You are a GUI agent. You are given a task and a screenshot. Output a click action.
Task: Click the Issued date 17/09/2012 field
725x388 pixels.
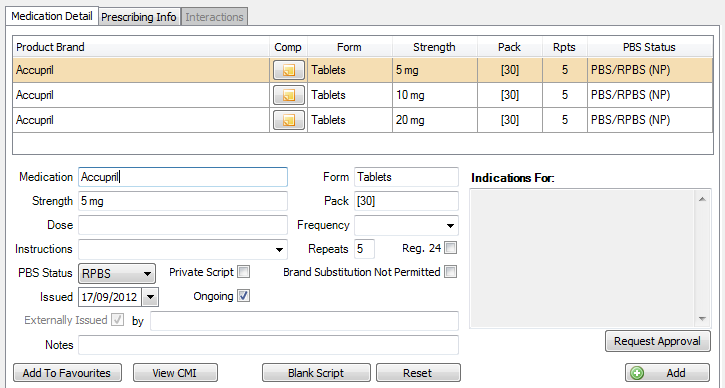pos(110,297)
